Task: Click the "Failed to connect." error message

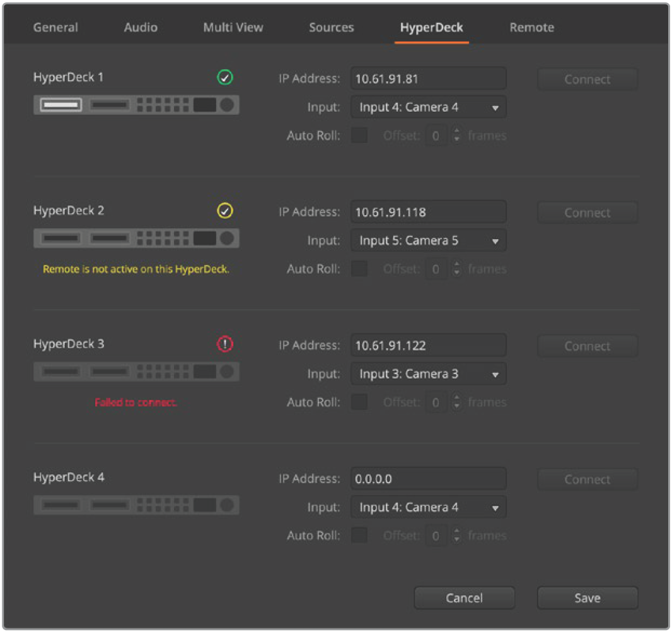Action: 136,402
